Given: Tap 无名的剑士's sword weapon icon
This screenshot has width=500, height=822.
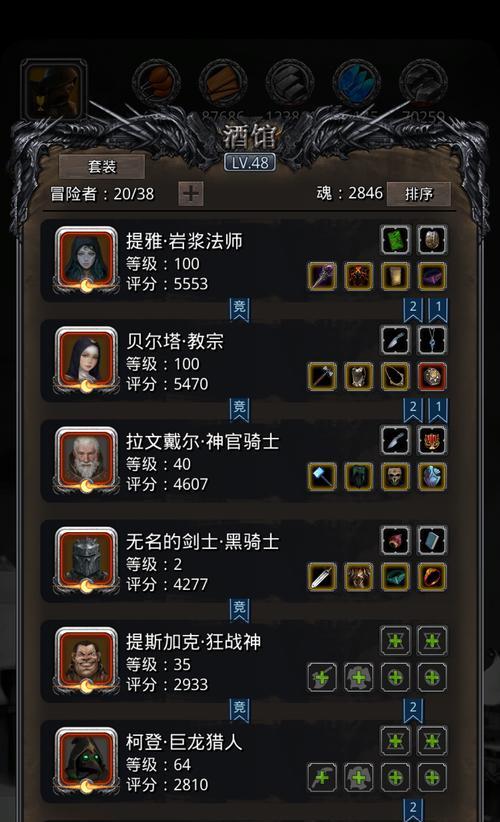Looking at the screenshot, I should pos(322,577).
